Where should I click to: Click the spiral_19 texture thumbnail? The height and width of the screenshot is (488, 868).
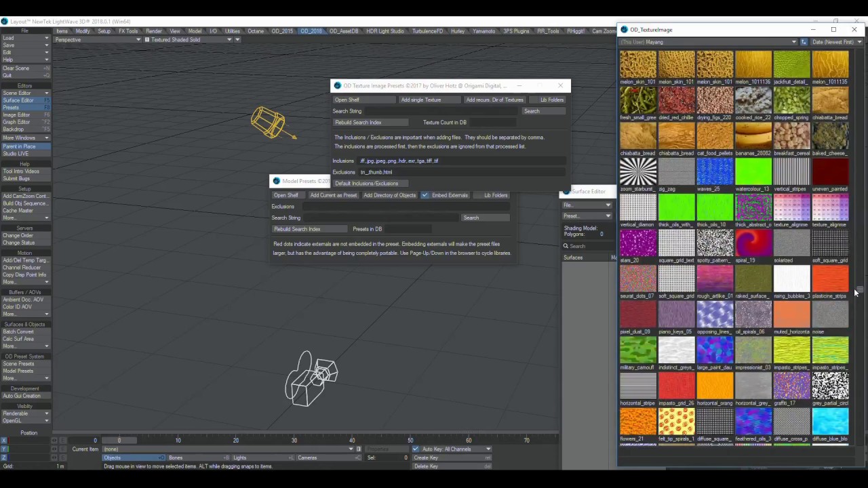[x=753, y=243]
